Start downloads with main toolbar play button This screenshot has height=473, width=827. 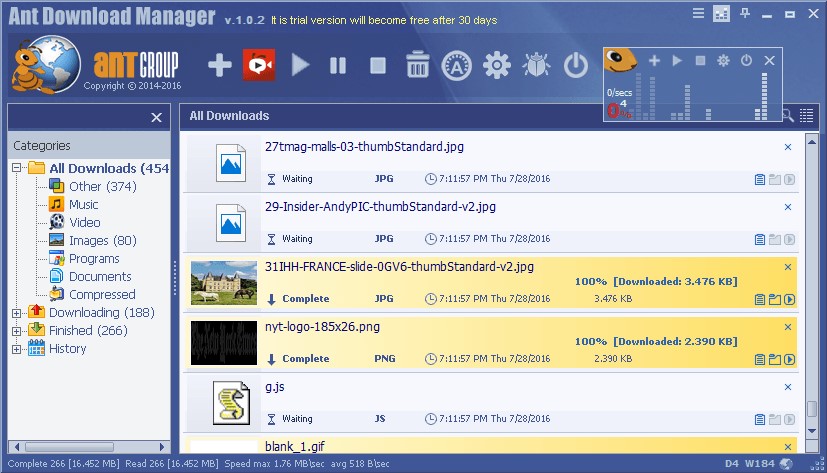[x=300, y=65]
